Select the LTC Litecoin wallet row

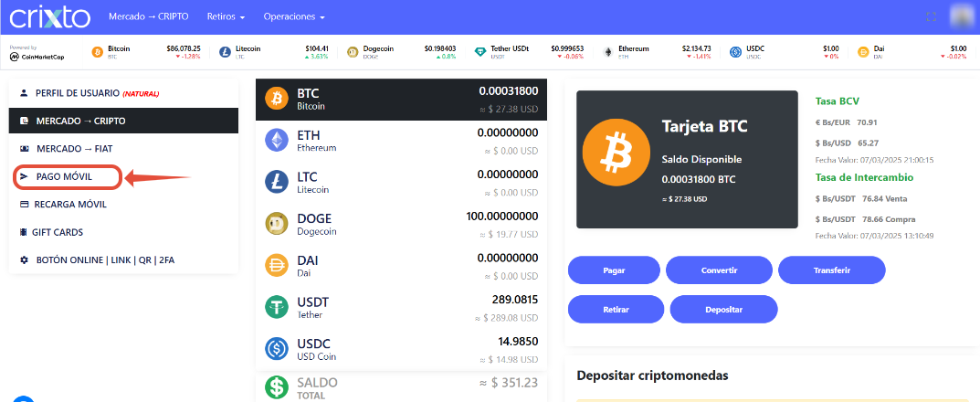(x=401, y=183)
